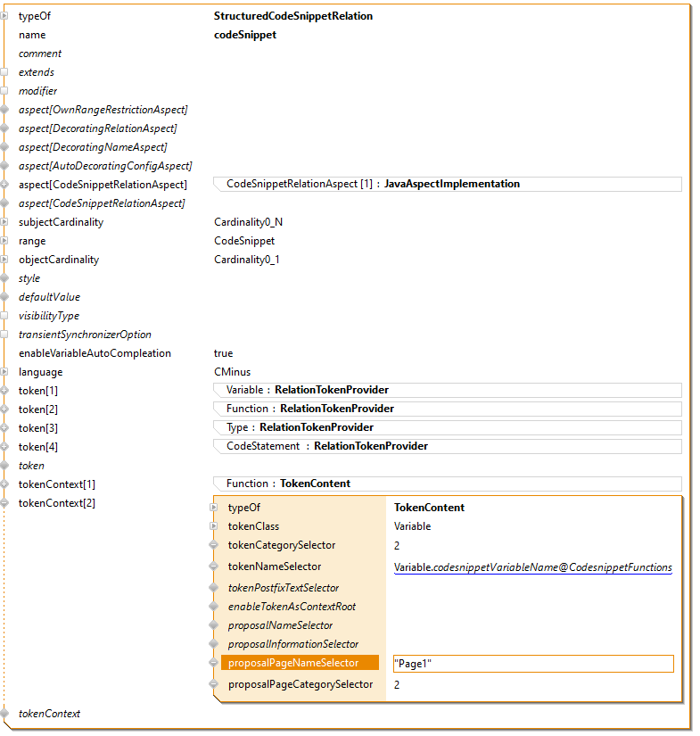Open the Variable.codesnippetVariableName@CodesnippetFunctions link
The height and width of the screenshot is (736, 700).
tap(532, 567)
